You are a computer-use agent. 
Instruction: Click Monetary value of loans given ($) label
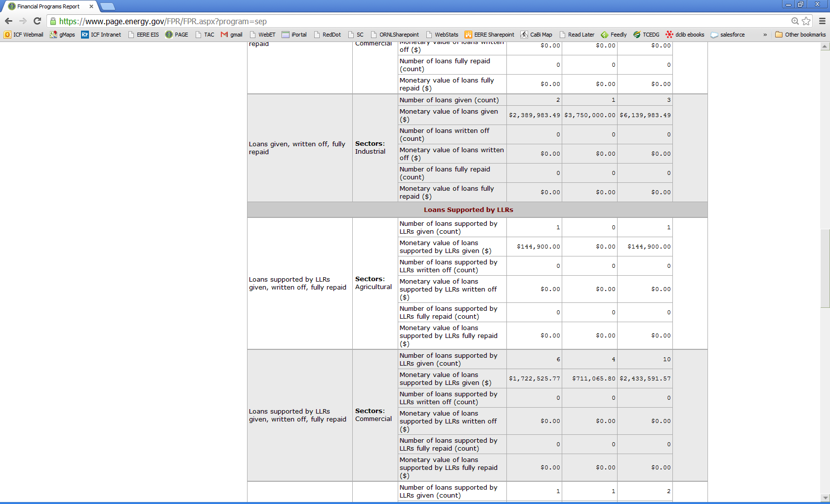(449, 115)
